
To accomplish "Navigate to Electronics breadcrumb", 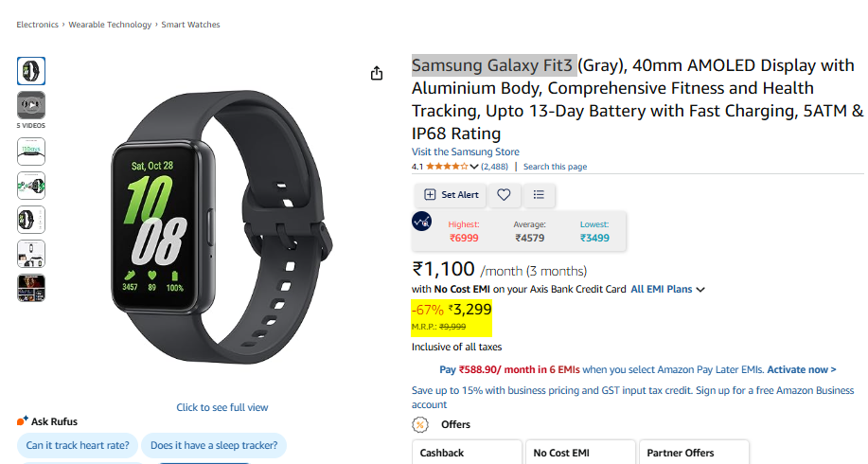I will coord(38,25).
